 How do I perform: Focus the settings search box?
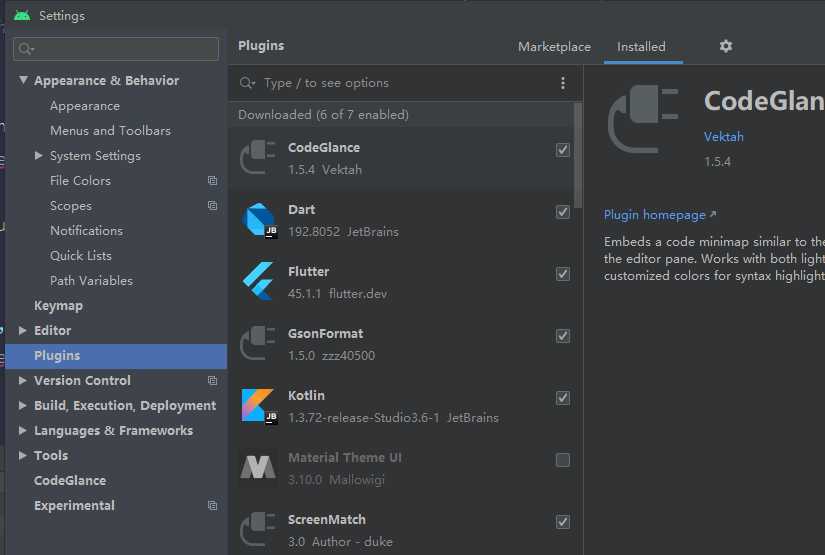[x=116, y=49]
